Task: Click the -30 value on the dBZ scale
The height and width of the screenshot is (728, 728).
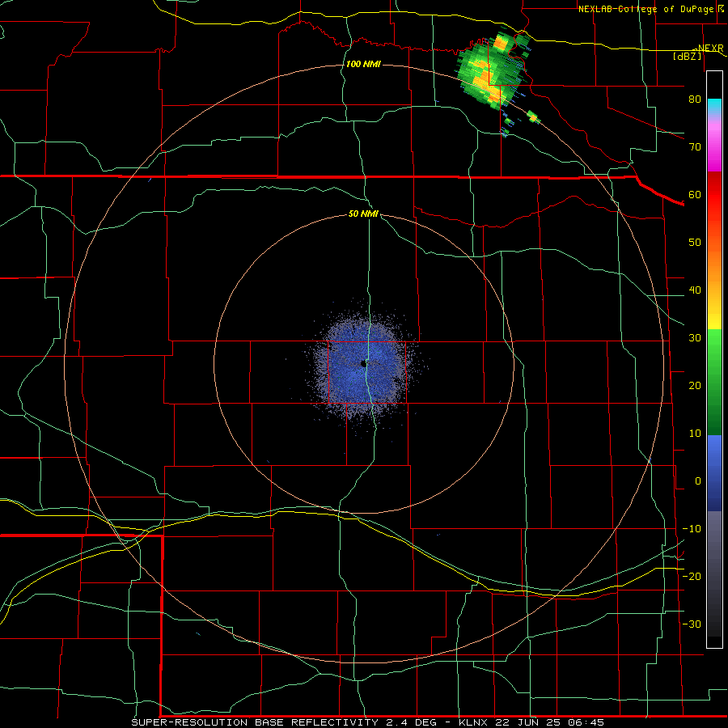Action: 692,624
